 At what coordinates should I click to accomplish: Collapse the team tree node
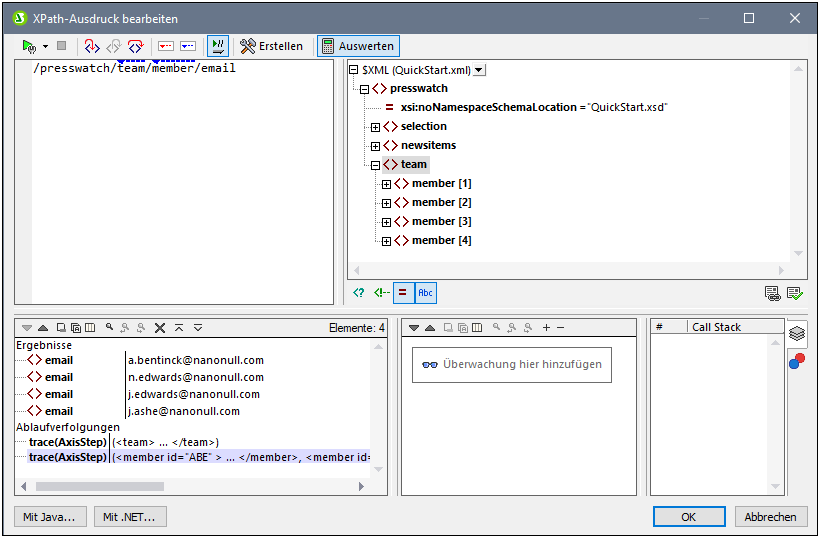click(376, 165)
